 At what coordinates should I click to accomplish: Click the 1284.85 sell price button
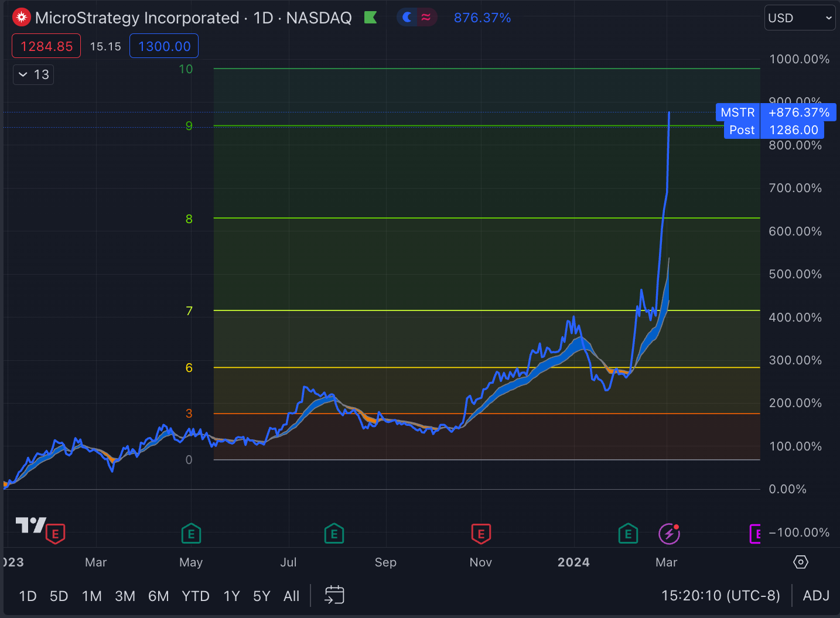pos(46,46)
